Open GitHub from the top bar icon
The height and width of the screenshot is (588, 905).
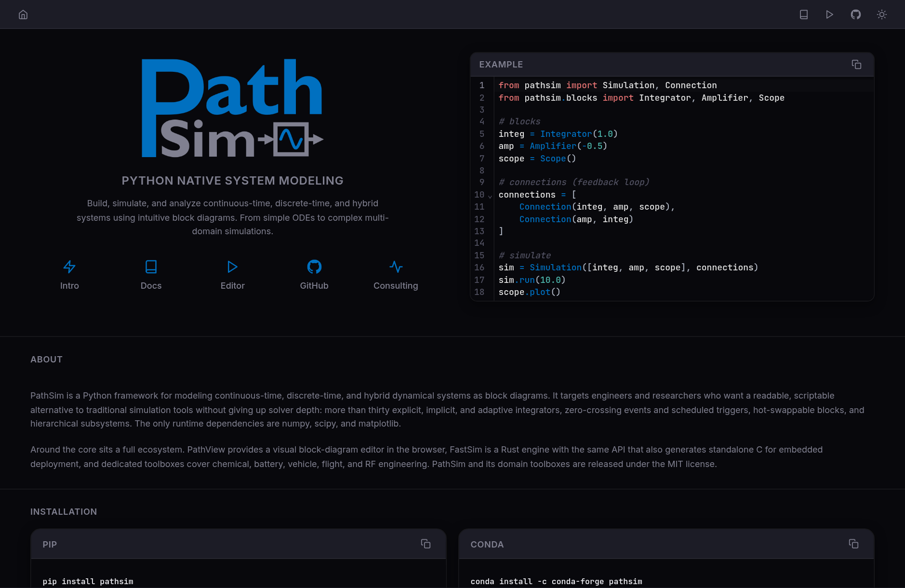tap(856, 14)
